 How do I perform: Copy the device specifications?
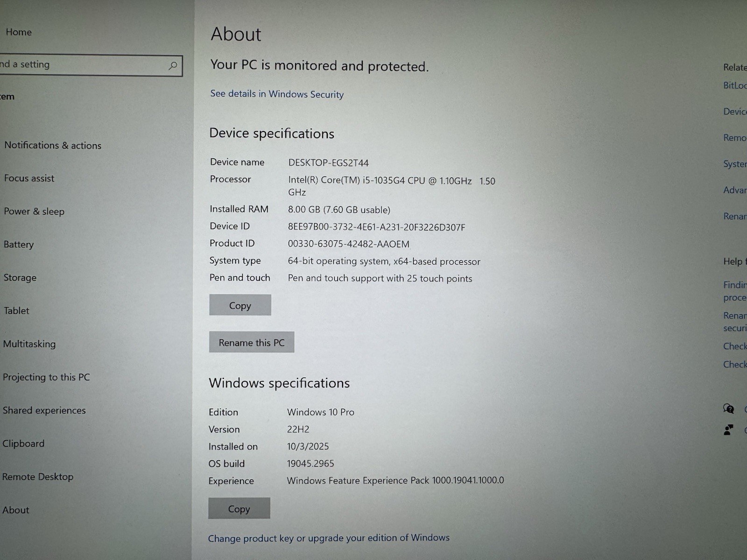tap(240, 305)
